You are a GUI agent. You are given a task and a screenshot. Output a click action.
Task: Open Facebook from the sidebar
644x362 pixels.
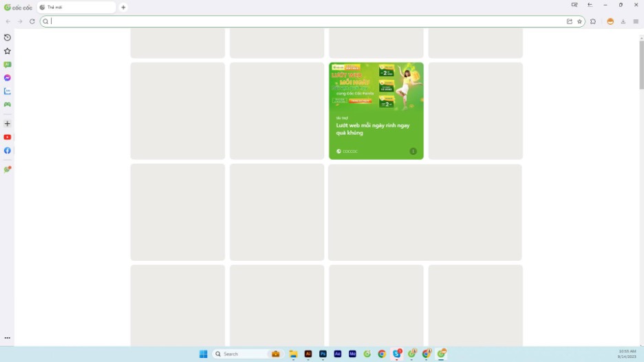coord(8,151)
